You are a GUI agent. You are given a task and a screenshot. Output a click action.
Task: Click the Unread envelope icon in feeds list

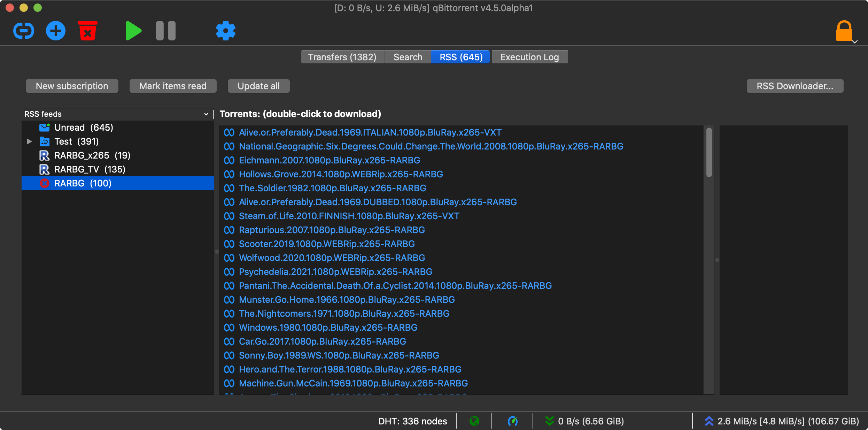(x=44, y=128)
